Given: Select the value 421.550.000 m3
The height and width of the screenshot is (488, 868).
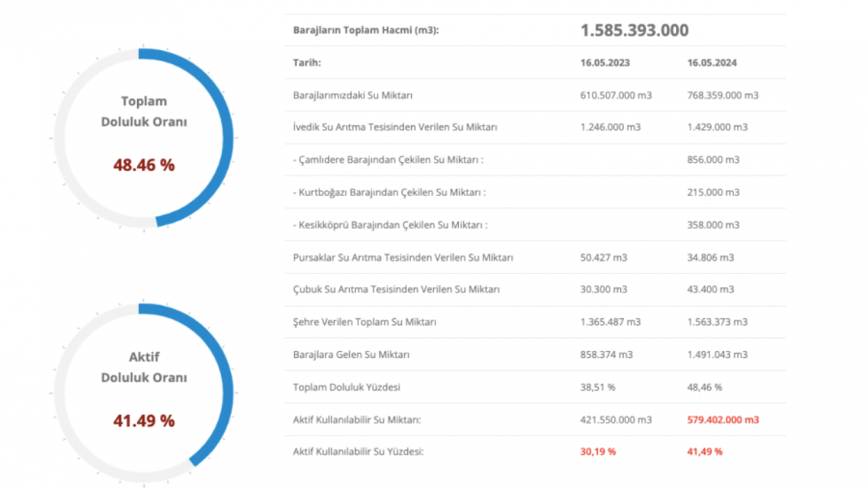Looking at the screenshot, I should pos(616,420).
